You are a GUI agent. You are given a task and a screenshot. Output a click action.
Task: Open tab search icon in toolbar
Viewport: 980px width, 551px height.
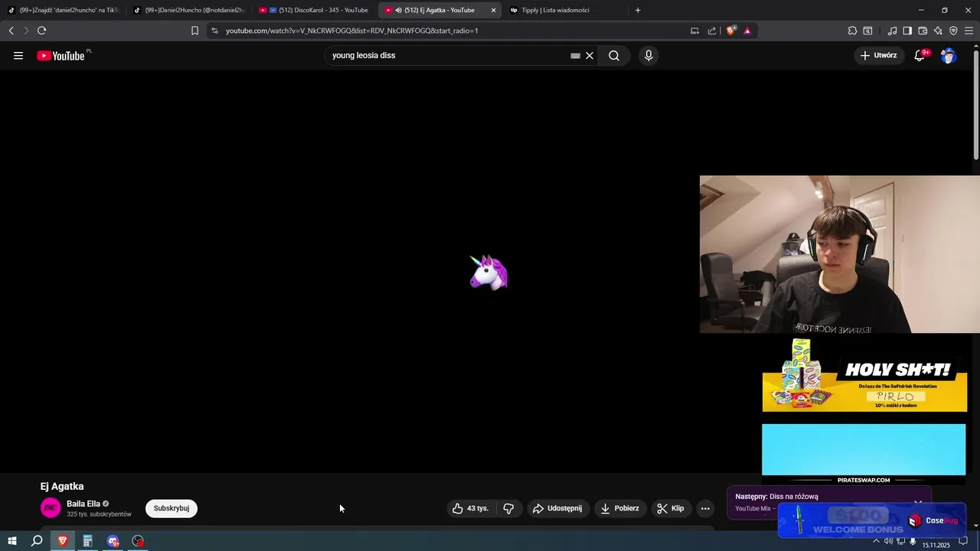point(867,31)
